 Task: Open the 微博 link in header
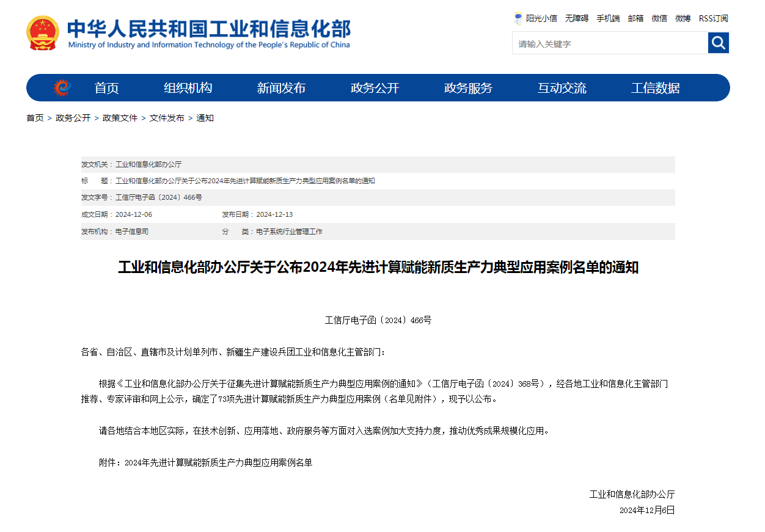tap(683, 18)
